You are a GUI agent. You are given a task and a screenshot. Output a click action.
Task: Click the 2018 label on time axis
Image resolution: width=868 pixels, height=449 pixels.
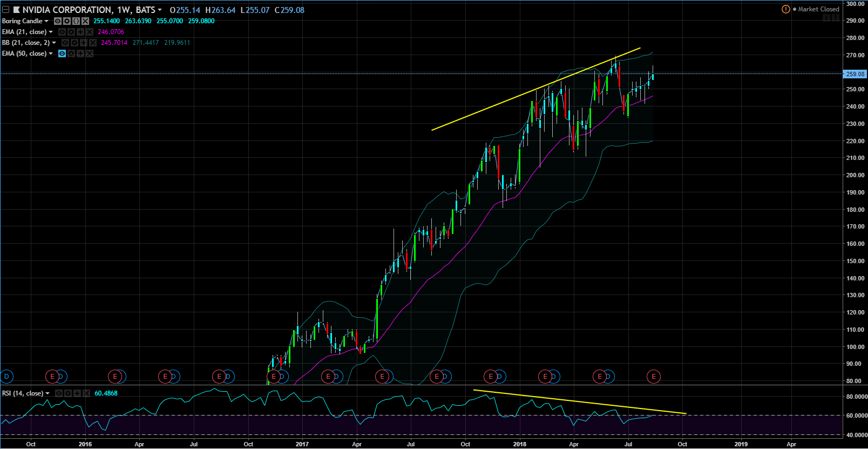click(520, 444)
